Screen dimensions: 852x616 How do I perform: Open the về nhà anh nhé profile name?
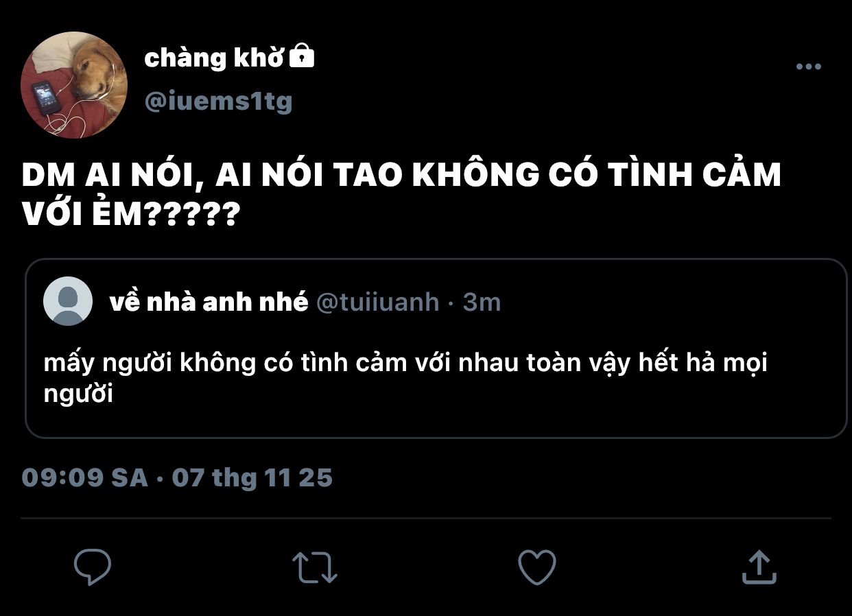(x=209, y=302)
